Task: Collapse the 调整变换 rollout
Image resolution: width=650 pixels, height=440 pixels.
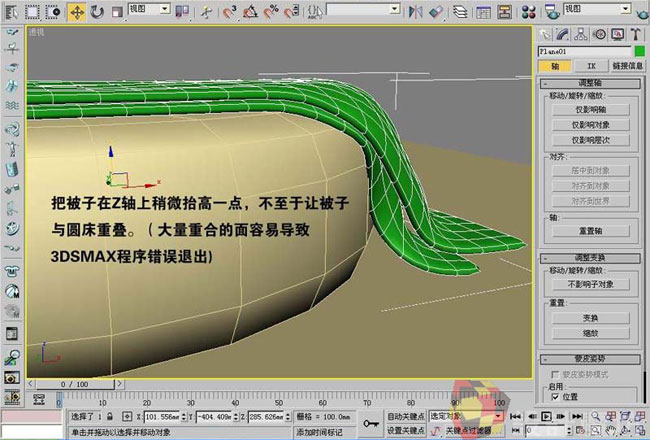Action: [x=590, y=258]
